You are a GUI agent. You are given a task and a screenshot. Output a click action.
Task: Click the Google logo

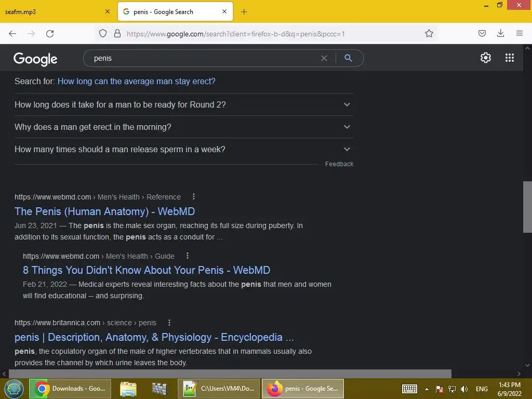pyautogui.click(x=36, y=59)
